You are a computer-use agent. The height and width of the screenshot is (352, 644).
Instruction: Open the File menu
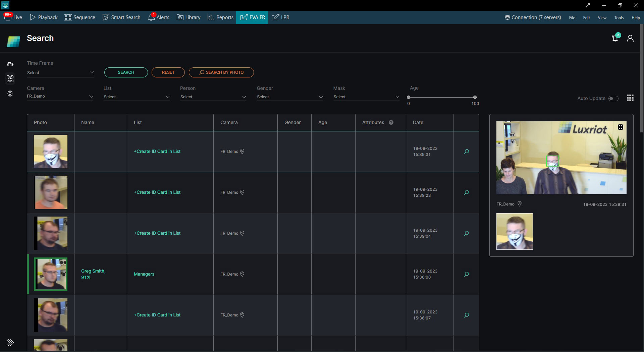click(x=572, y=18)
